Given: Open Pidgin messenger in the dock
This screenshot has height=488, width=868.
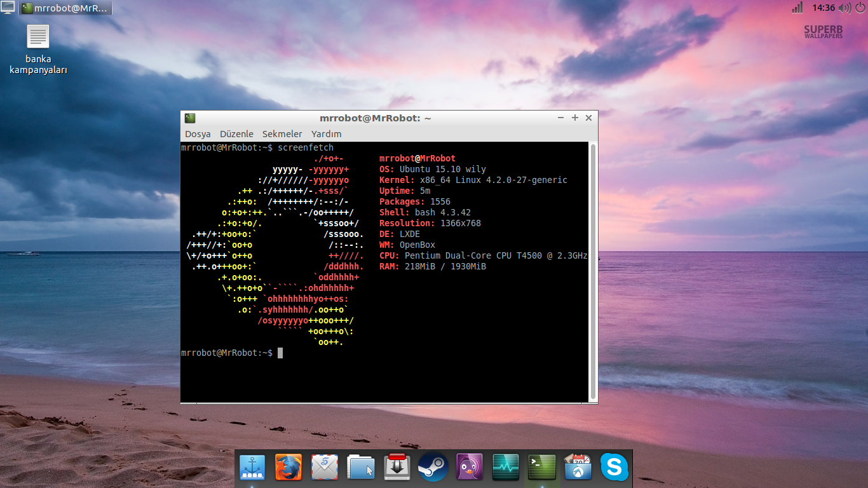Looking at the screenshot, I should coord(470,468).
